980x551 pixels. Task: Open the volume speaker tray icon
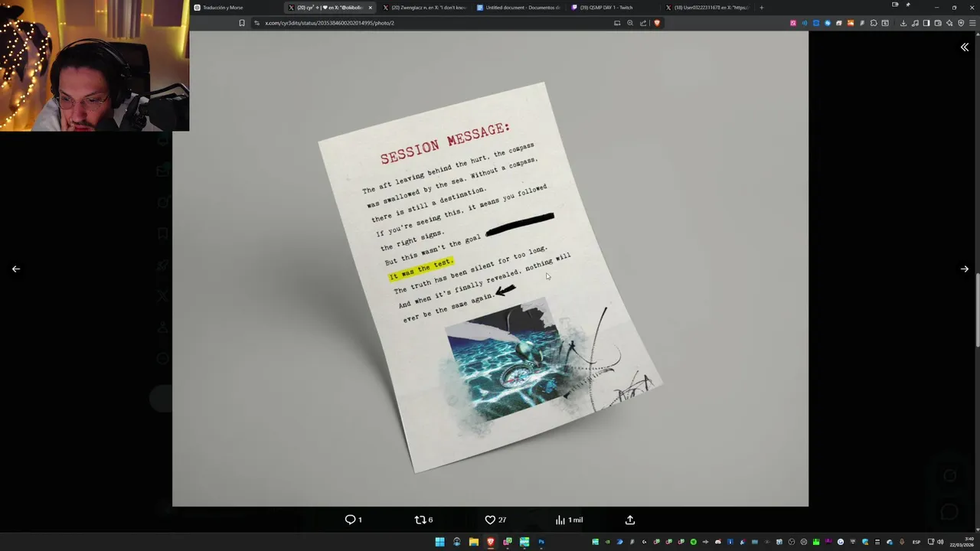tap(940, 542)
